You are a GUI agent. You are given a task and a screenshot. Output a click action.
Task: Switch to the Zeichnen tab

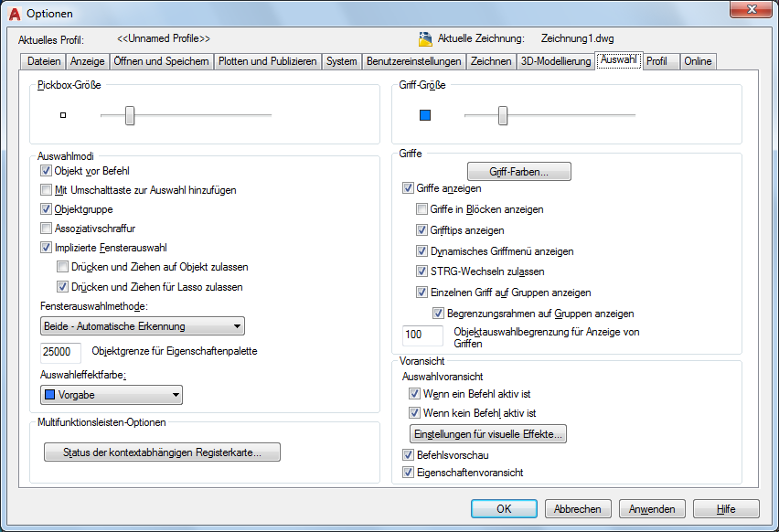pyautogui.click(x=491, y=61)
